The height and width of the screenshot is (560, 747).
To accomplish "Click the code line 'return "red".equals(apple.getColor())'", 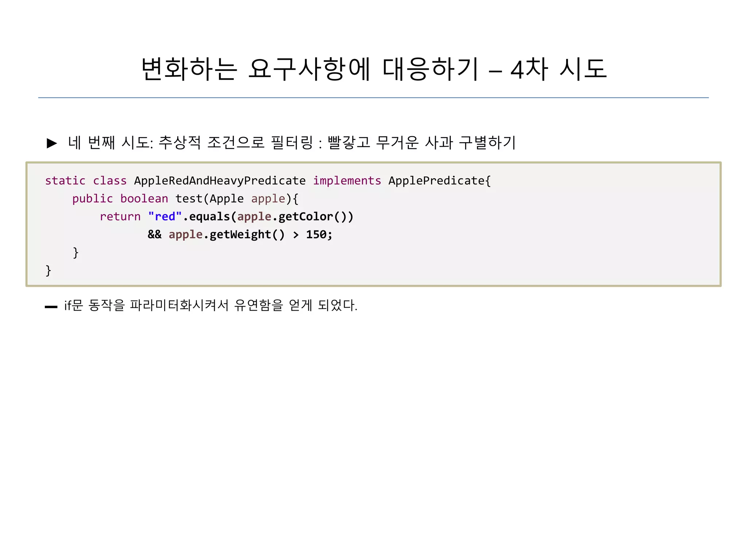I will (227, 217).
